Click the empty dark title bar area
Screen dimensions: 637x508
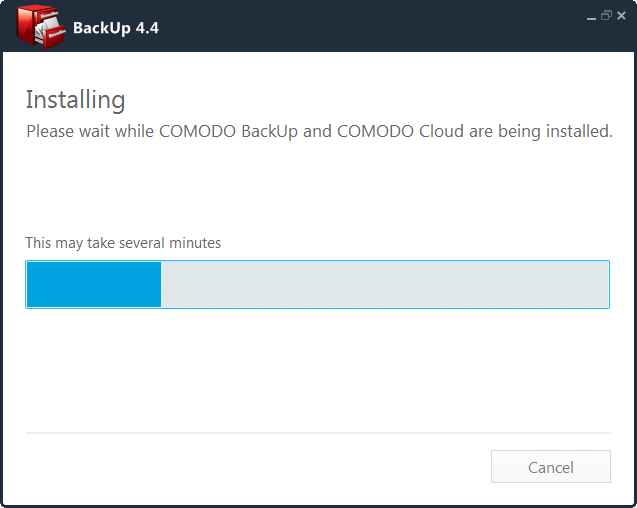point(366,27)
